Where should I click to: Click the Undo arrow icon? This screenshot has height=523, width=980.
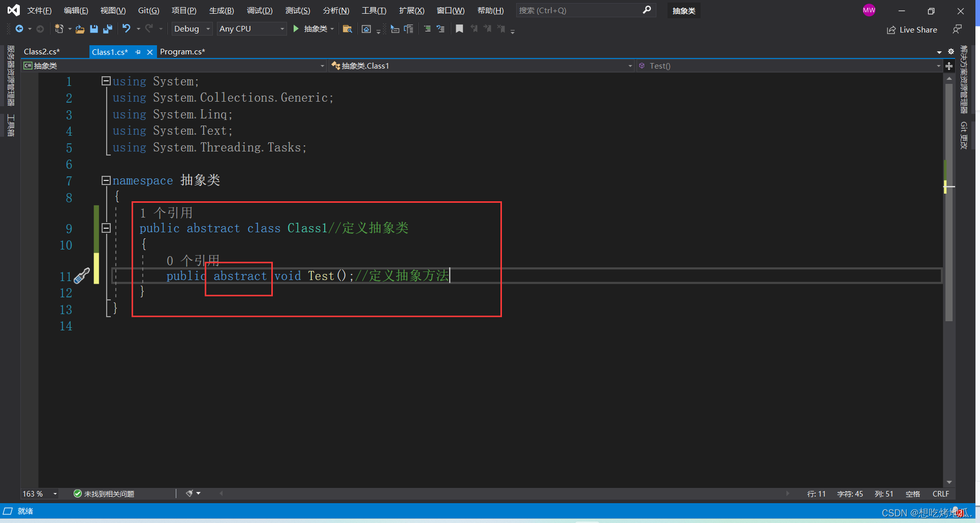coord(127,28)
